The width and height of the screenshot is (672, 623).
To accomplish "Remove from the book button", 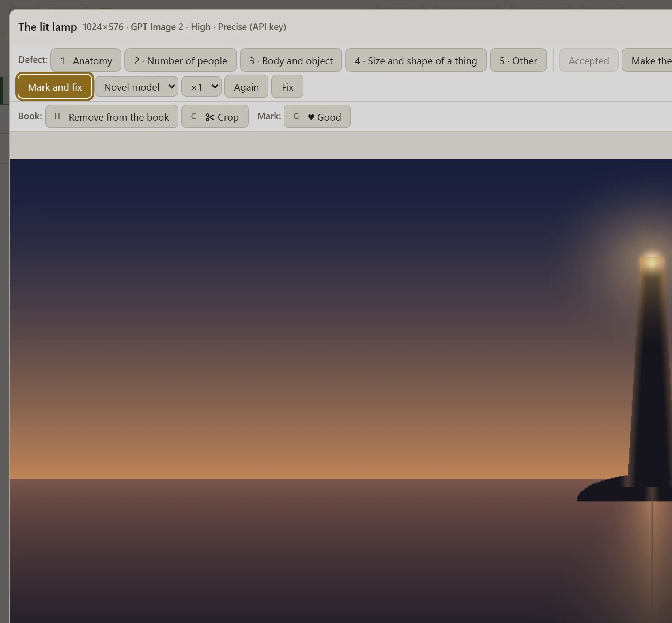I will tap(112, 117).
